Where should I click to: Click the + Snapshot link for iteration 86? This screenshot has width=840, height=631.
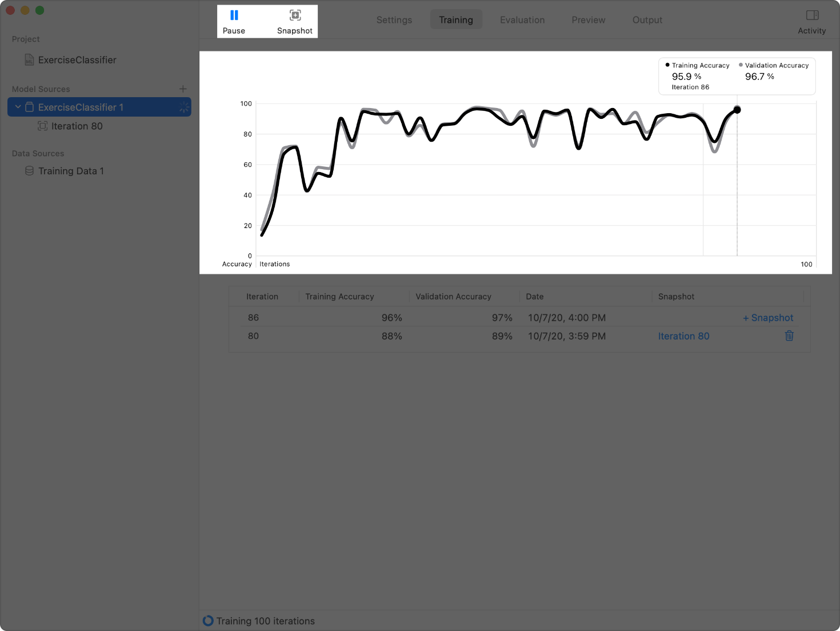click(x=767, y=318)
